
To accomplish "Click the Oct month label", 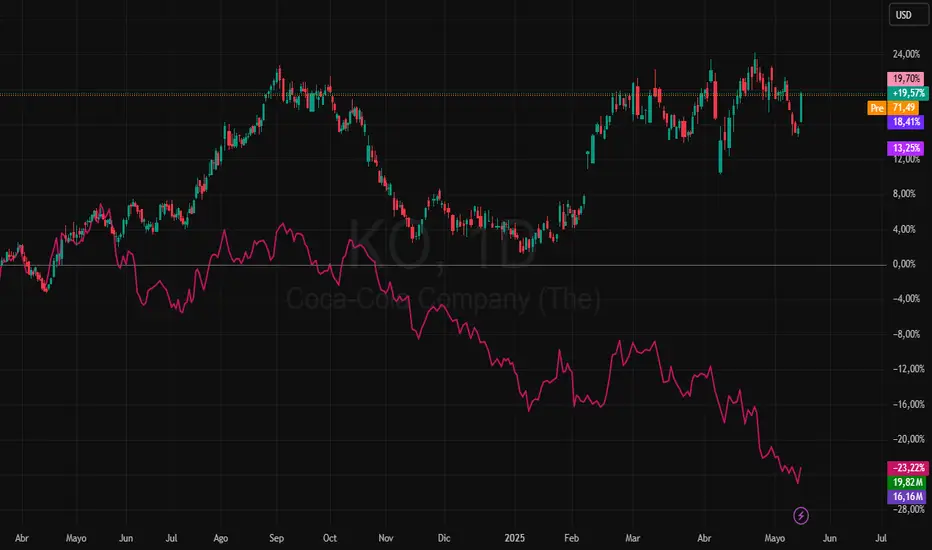I will [329, 538].
